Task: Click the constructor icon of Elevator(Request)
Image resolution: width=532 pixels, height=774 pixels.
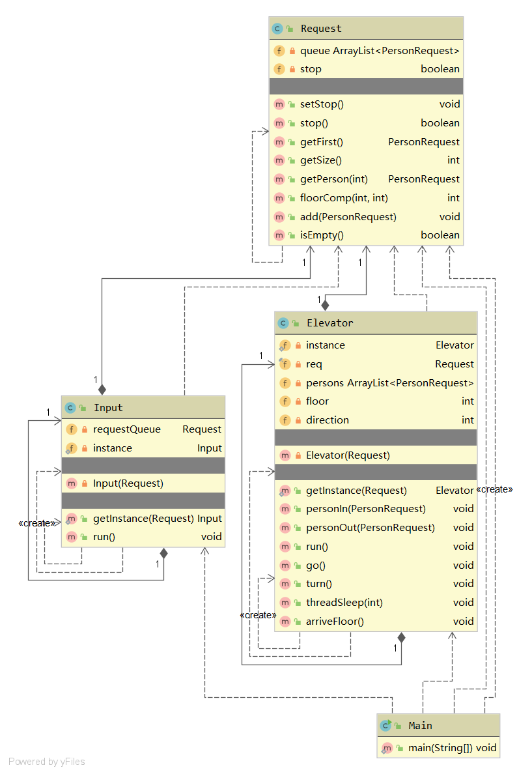Action: click(x=285, y=455)
